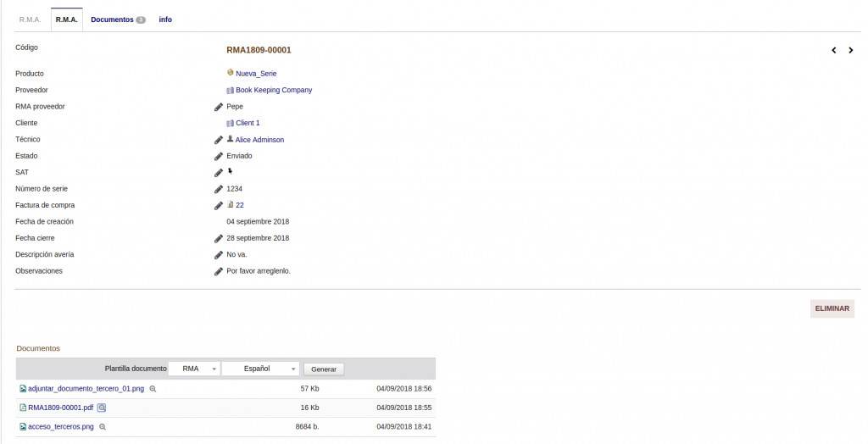This screenshot has width=868, height=444.
Task: Edit the RMA proveedor field with pencil
Action: [x=219, y=107]
